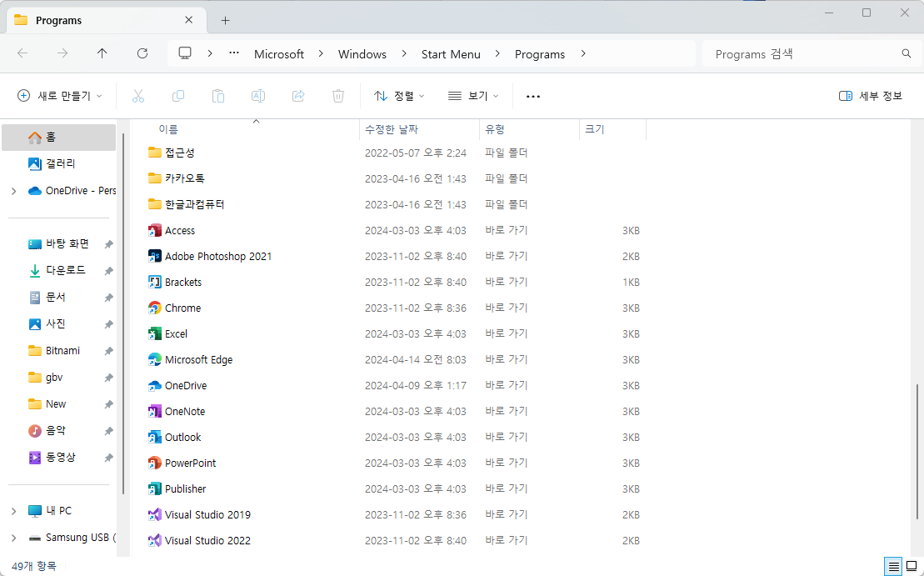This screenshot has height=576, width=924.
Task: Navigate to Microsoft in breadcrumb
Action: (x=279, y=54)
